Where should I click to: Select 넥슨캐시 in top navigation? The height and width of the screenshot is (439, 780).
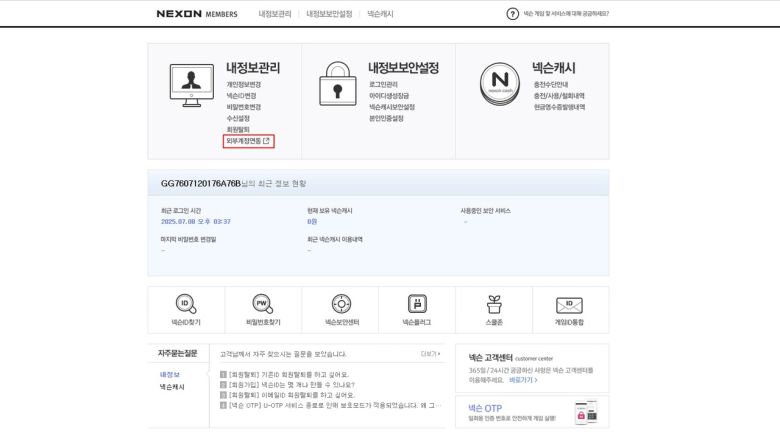[380, 14]
